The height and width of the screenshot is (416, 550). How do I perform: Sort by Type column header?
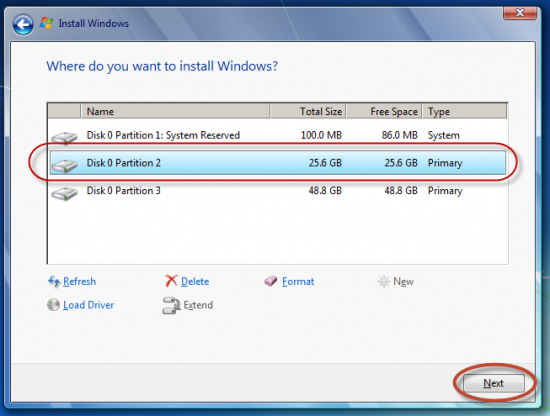(464, 111)
